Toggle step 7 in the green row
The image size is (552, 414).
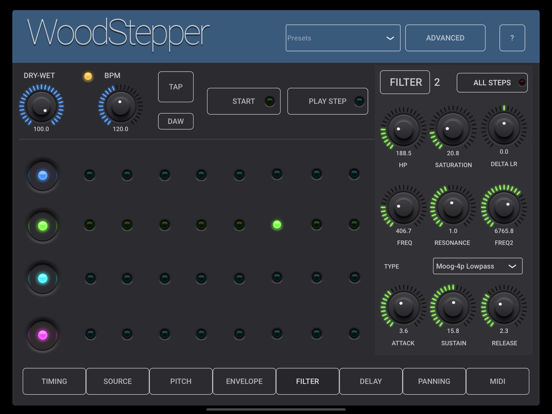[316, 224]
